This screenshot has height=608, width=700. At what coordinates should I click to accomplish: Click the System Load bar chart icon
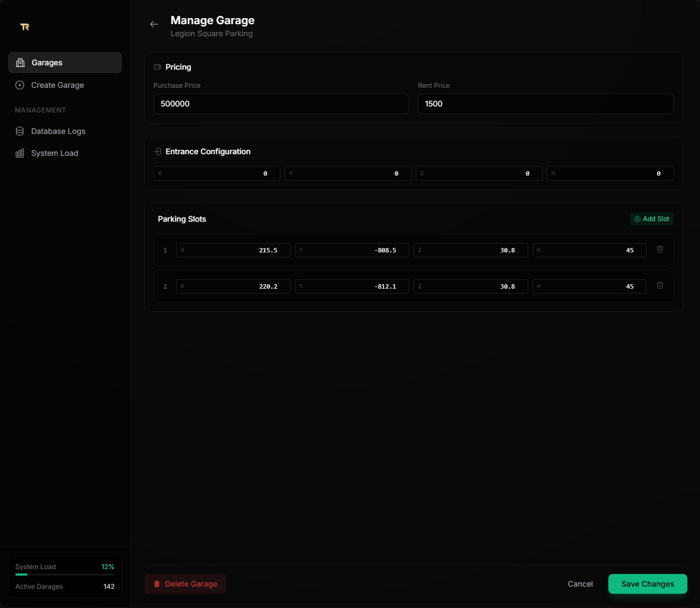pyautogui.click(x=20, y=153)
